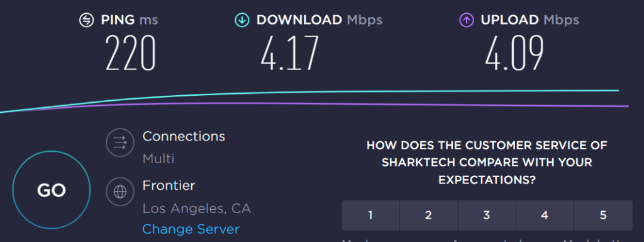Click the globe icon beside Frontier
This screenshot has width=644, height=242.
click(120, 192)
